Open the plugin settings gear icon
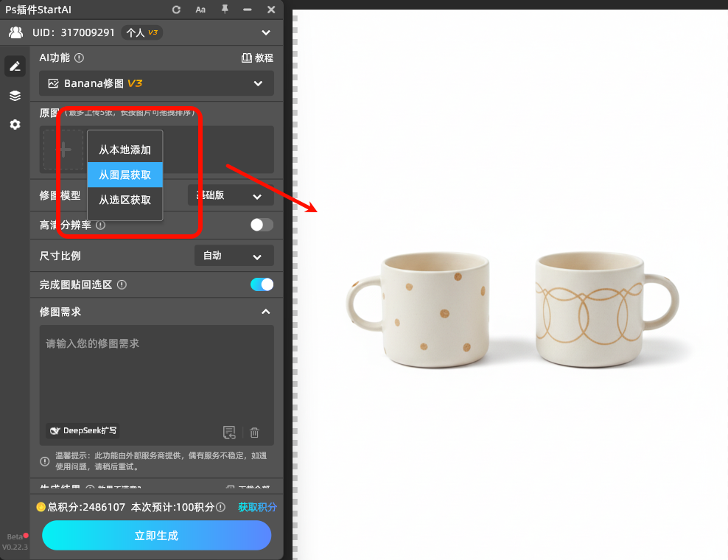The image size is (728, 560). [x=15, y=125]
